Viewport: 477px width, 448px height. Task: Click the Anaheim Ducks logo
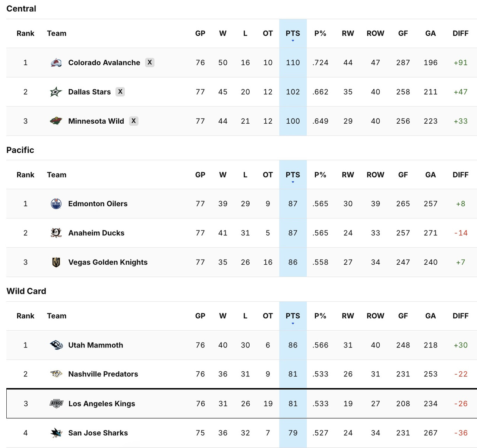(x=56, y=233)
